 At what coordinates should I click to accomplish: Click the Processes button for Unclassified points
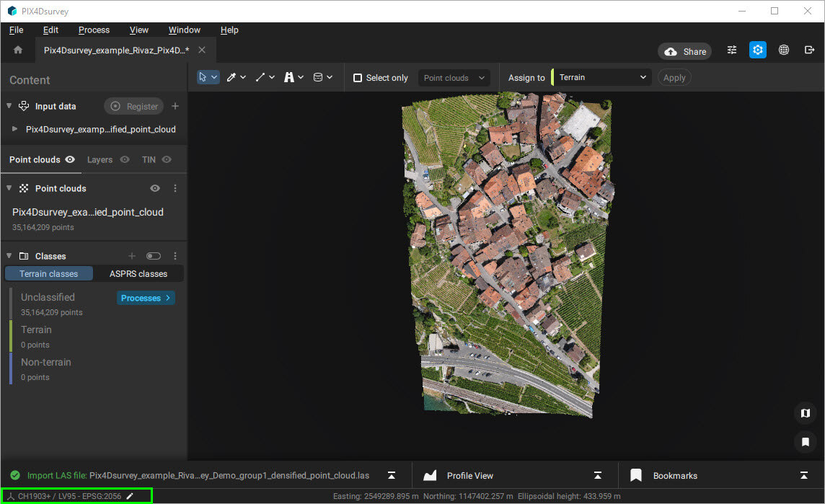pyautogui.click(x=146, y=298)
